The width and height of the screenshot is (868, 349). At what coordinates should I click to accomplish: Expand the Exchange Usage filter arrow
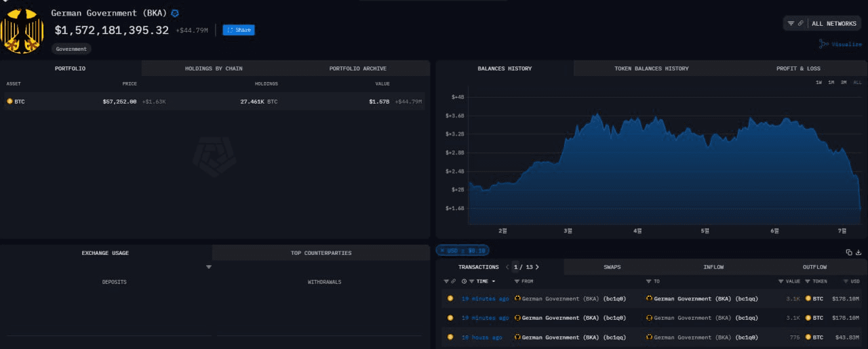point(209,267)
